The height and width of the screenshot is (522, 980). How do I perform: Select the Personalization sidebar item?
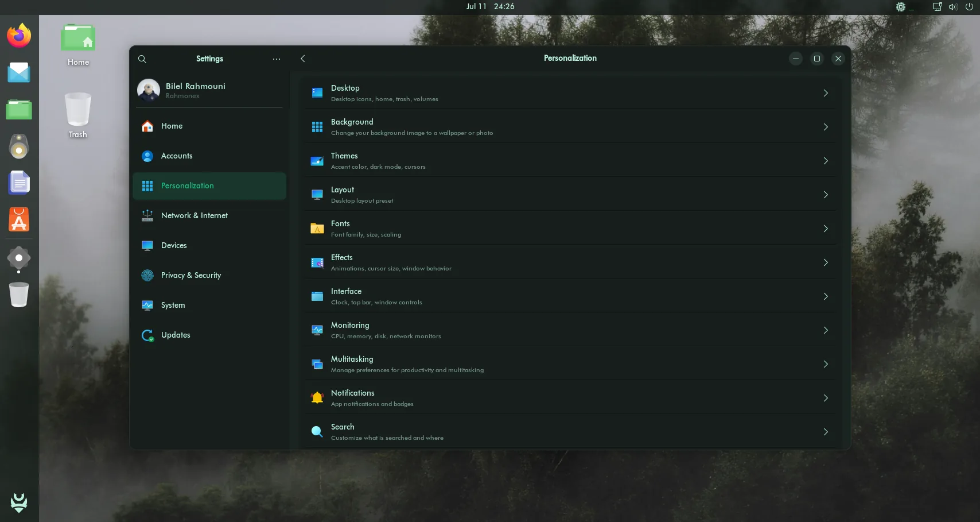point(209,186)
